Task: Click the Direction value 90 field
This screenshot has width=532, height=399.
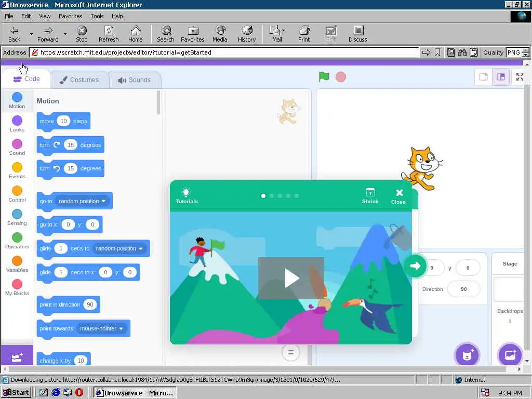Action: [463, 289]
